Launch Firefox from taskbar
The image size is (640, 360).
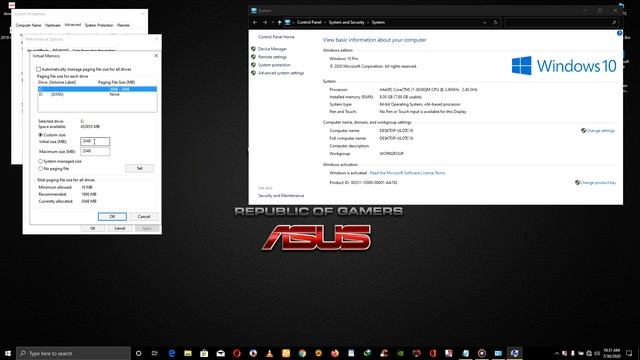[x=335, y=353]
